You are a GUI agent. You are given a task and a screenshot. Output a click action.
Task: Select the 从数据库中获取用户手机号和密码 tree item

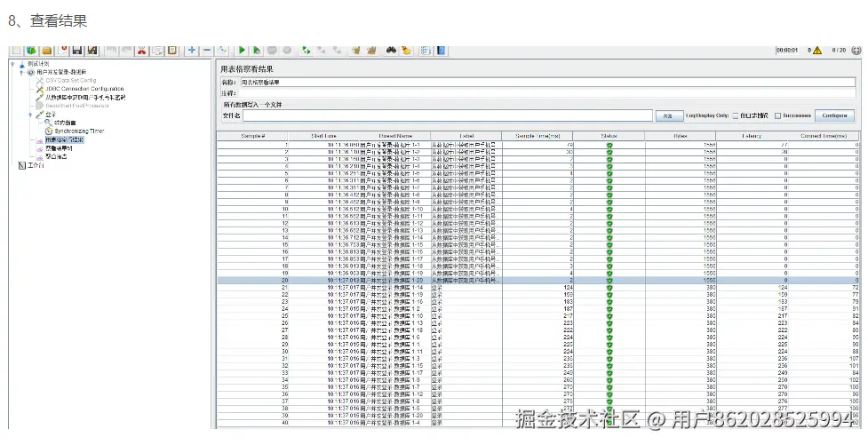click(x=86, y=98)
